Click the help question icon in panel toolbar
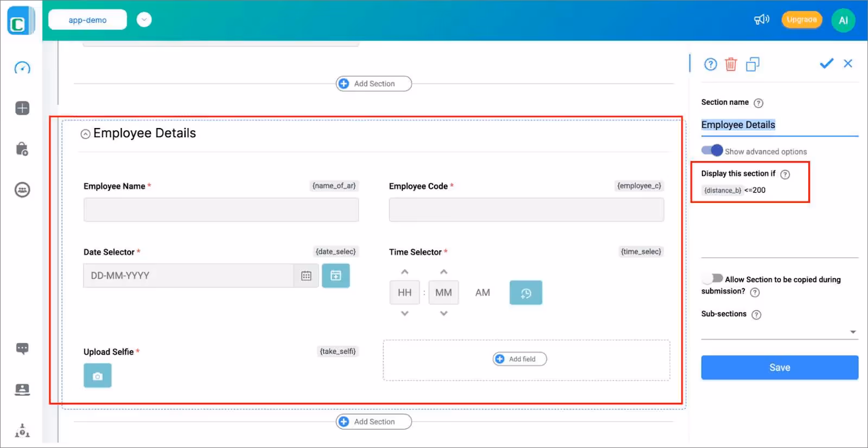The image size is (868, 448). click(711, 65)
